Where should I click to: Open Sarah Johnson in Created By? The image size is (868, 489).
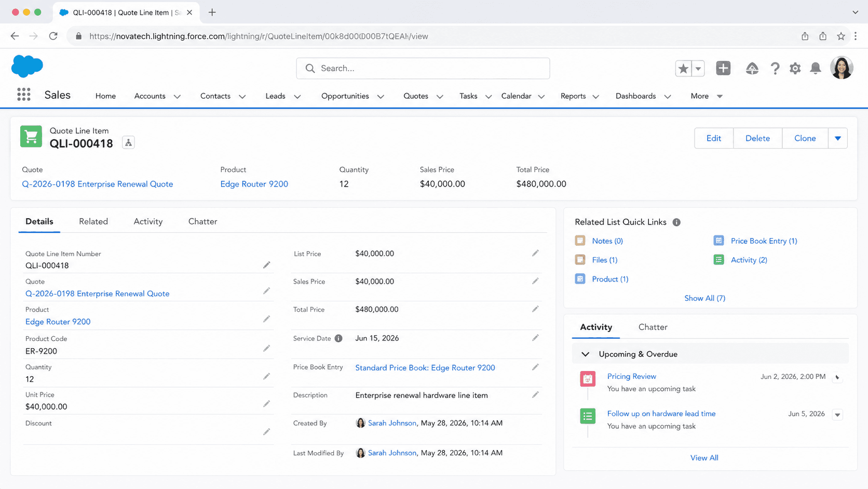point(392,423)
